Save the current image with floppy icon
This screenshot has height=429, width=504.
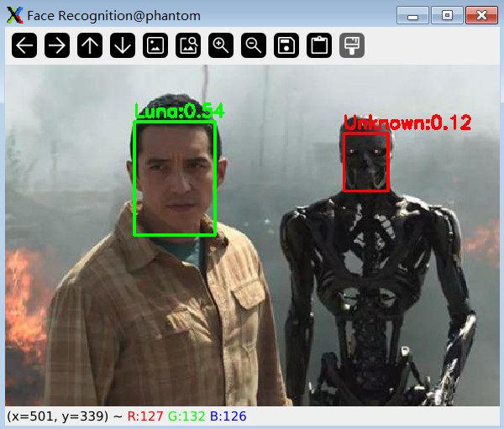coord(286,45)
